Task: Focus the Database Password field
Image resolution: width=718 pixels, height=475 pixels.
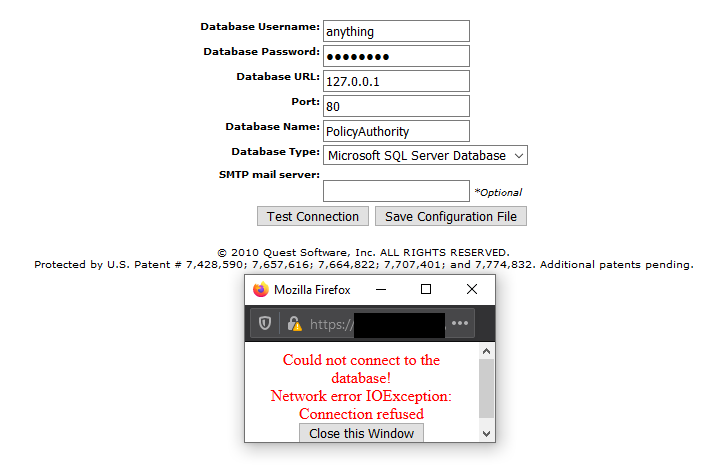Action: [x=397, y=56]
